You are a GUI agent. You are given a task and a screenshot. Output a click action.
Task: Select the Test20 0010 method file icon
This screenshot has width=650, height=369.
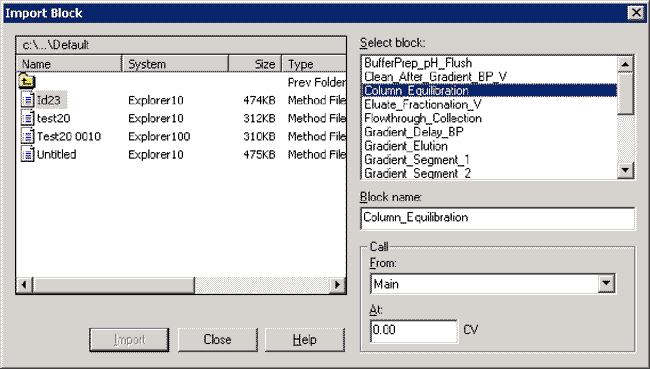coord(27,136)
